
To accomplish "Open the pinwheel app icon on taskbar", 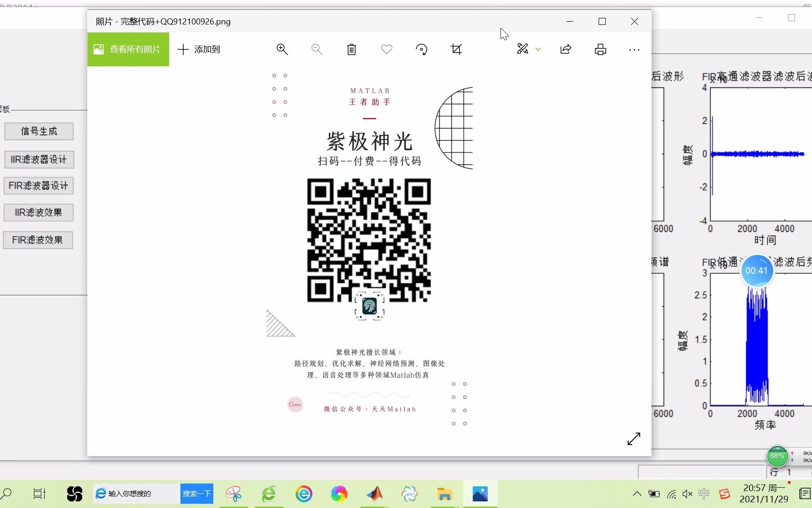I will (234, 494).
